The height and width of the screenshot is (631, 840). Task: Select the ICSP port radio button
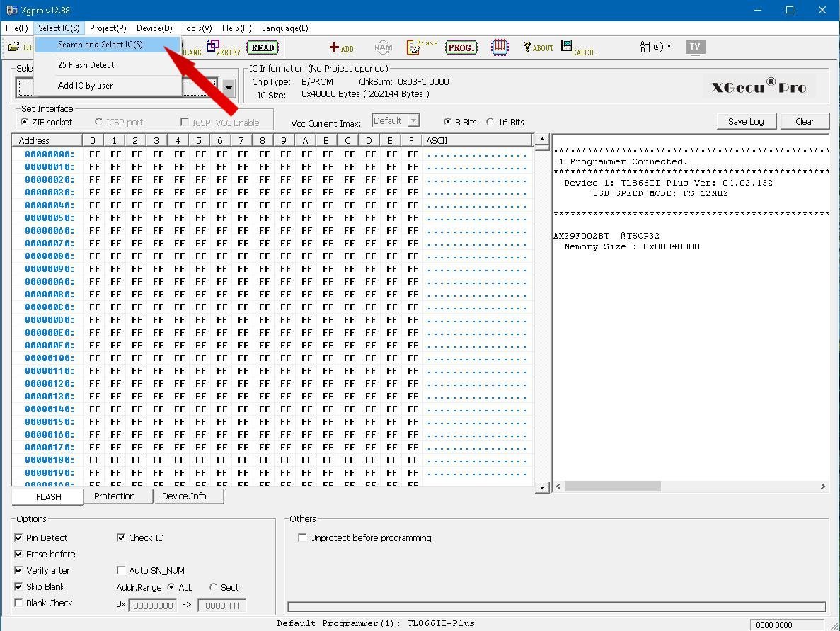click(x=98, y=123)
